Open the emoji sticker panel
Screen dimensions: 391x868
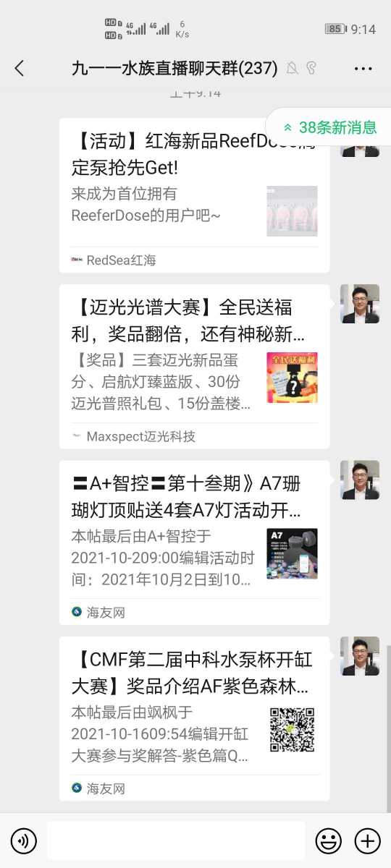[x=328, y=841]
